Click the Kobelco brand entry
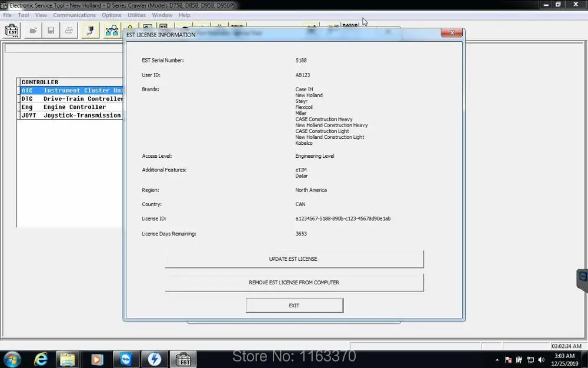Screen dimensions: 588x368 click(304, 143)
